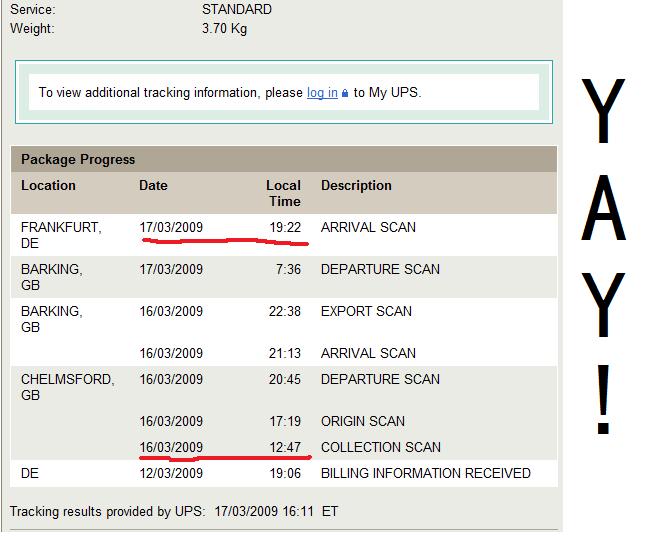Image resolution: width=647 pixels, height=538 pixels.
Task: Click the ORIGIN SCAN entry
Action: point(363,421)
